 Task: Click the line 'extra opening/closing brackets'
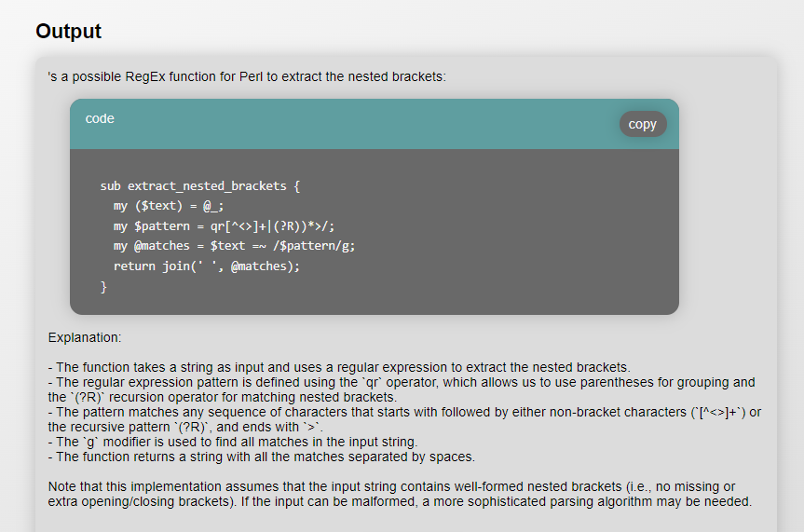tap(400, 501)
